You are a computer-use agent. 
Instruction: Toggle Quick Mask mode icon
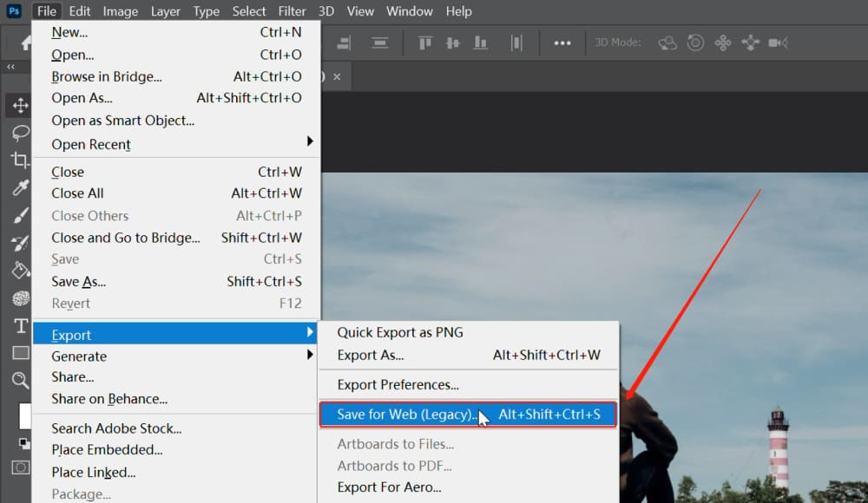coord(21,467)
